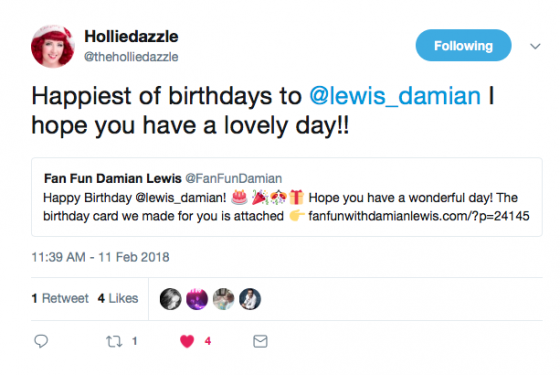
Task: Open the tweet options chevron menu
Action: [x=535, y=46]
